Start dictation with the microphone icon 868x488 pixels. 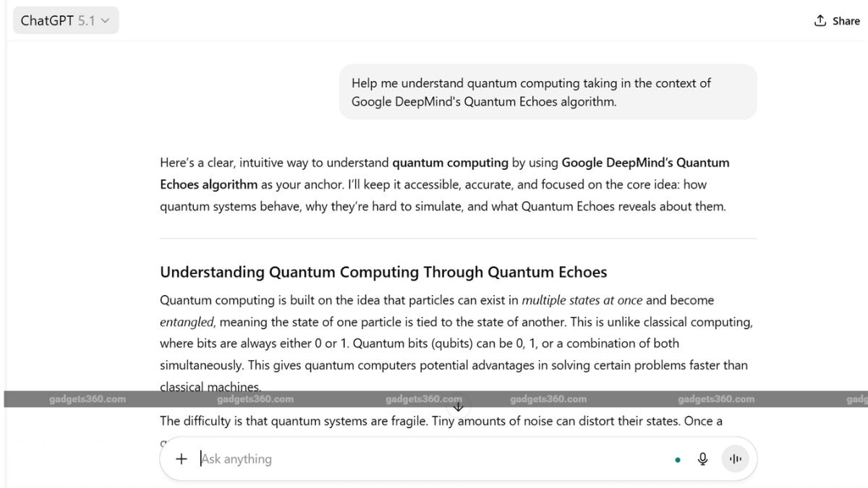click(x=702, y=458)
